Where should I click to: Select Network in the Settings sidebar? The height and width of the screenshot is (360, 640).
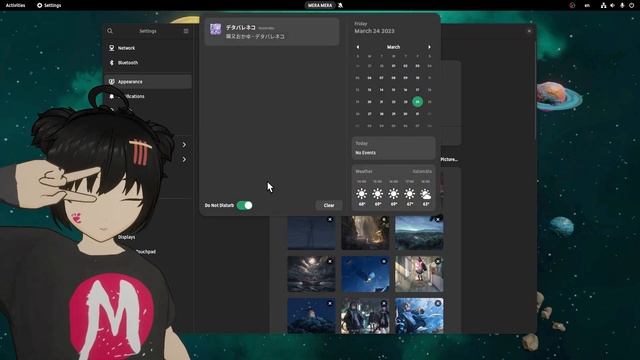[148, 48]
